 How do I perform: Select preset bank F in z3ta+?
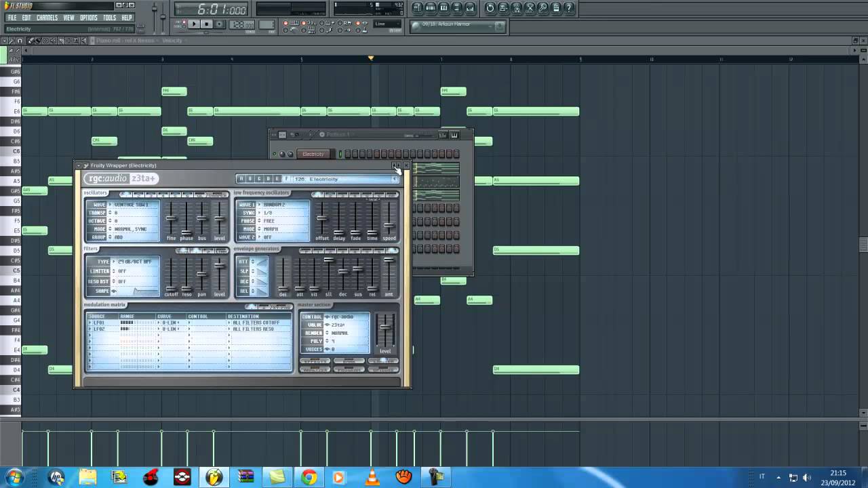pyautogui.click(x=286, y=179)
